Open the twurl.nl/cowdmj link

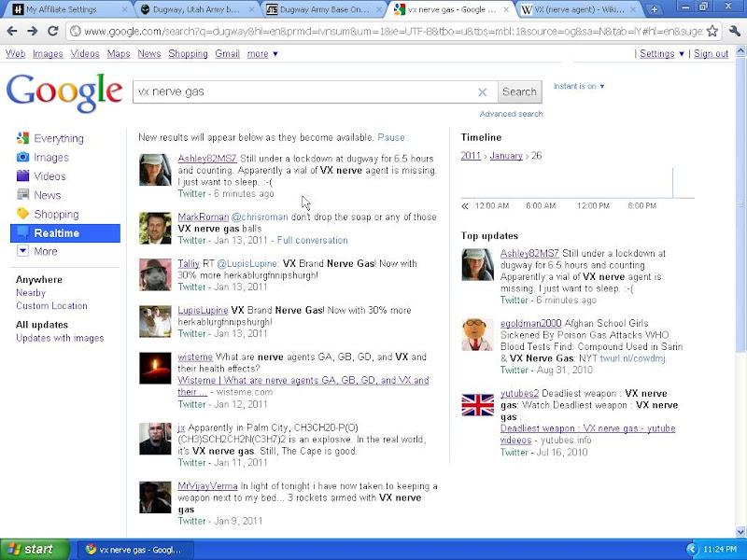(x=633, y=358)
